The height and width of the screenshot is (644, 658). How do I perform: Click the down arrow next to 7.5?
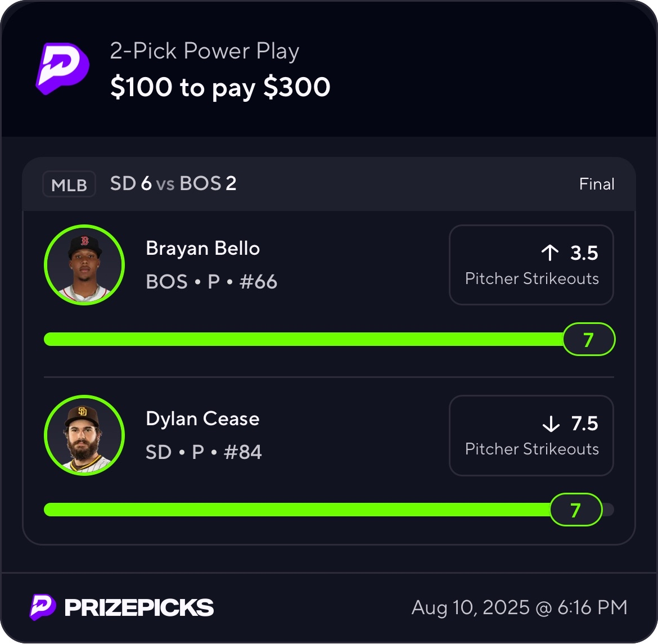click(x=551, y=424)
